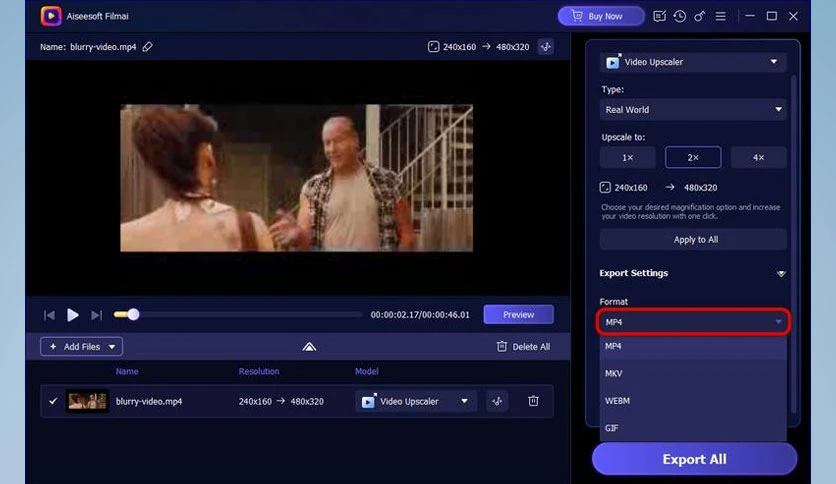This screenshot has height=484, width=836.
Task: Skip to next frame button
Action: (x=96, y=315)
